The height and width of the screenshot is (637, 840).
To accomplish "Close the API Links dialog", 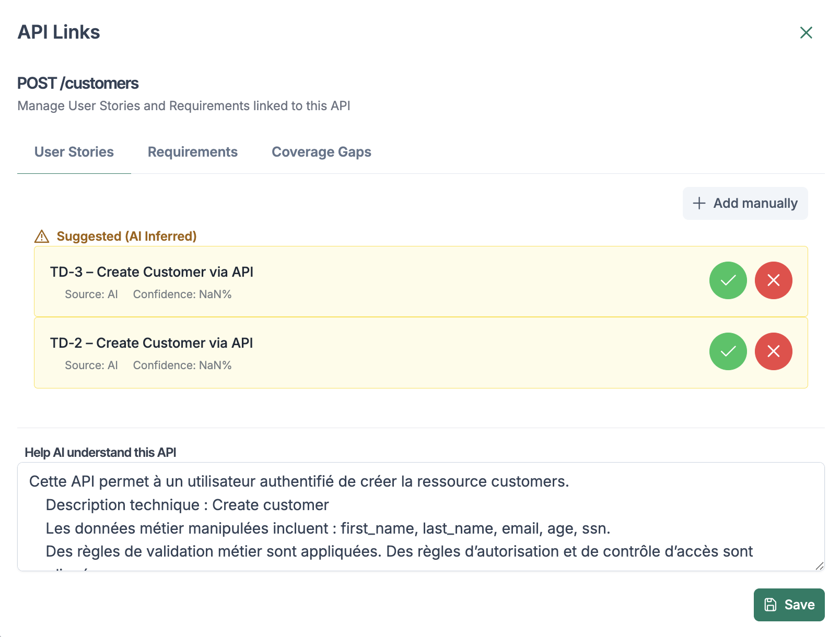I will pos(806,33).
